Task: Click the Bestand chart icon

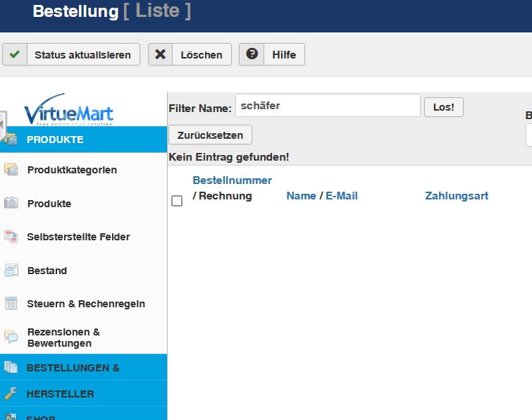Action: pos(11,270)
